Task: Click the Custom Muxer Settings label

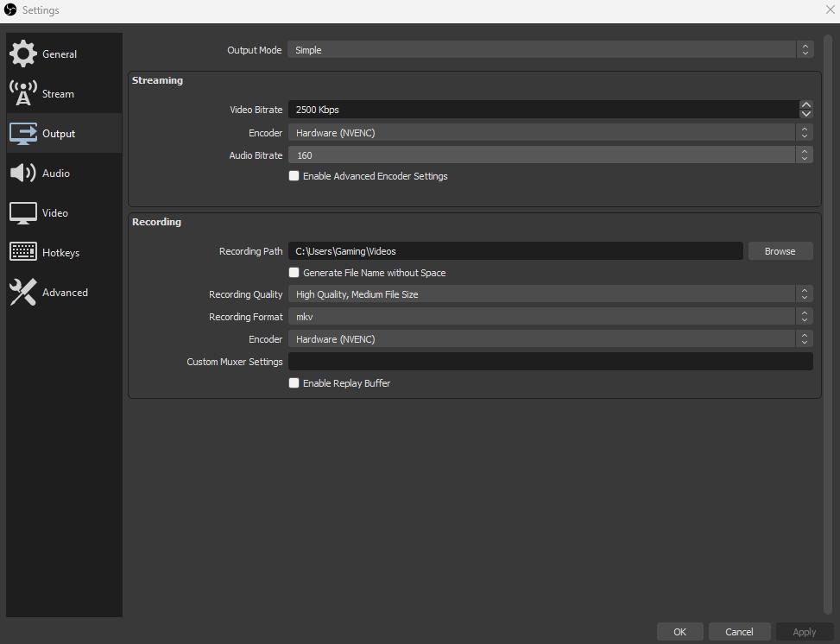Action: click(x=235, y=362)
